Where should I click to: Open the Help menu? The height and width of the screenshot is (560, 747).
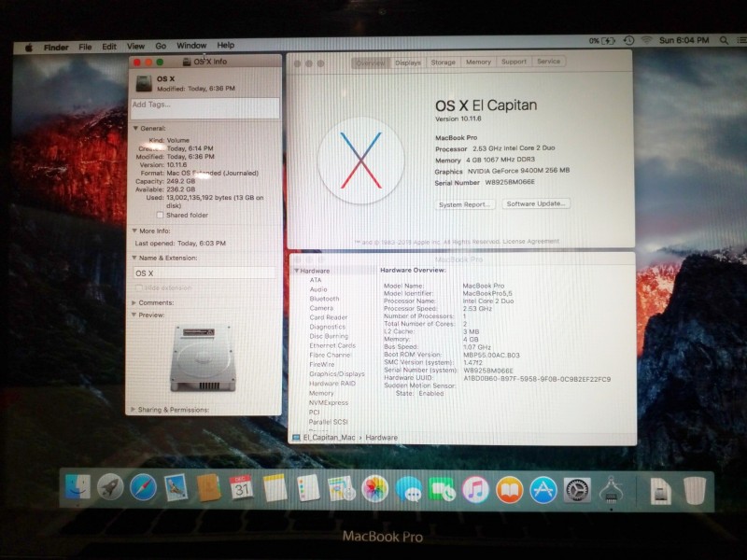click(x=226, y=45)
